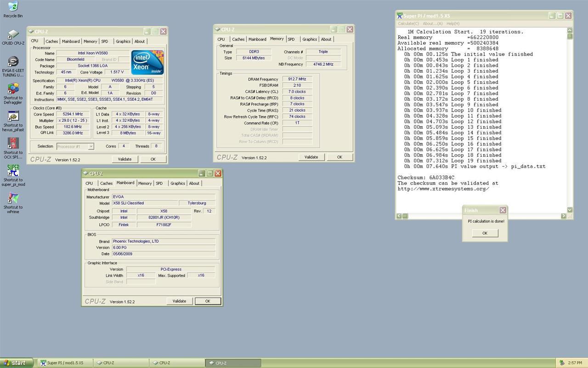The height and width of the screenshot is (368, 588).
Task: Open About tab in CPU window
Action: [140, 41]
